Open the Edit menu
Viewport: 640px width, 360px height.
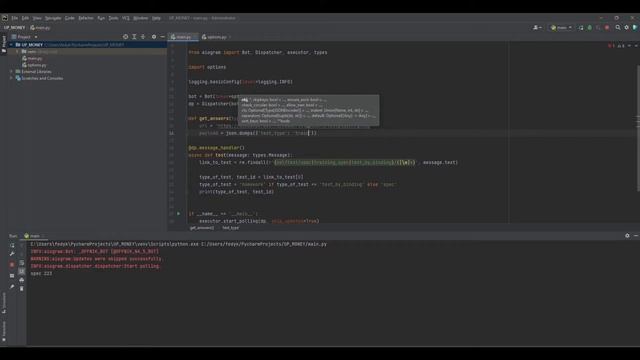(25, 18)
